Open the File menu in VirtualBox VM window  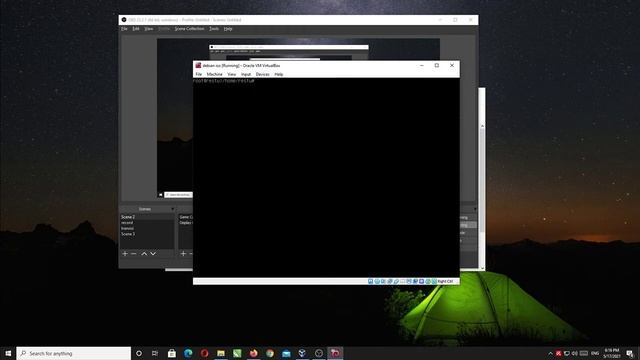click(198, 74)
